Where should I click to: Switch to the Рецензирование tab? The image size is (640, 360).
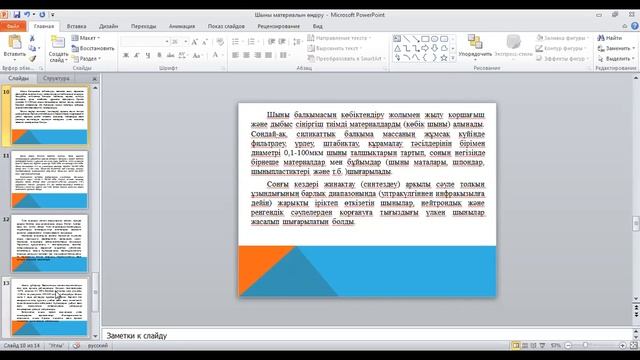point(278,26)
